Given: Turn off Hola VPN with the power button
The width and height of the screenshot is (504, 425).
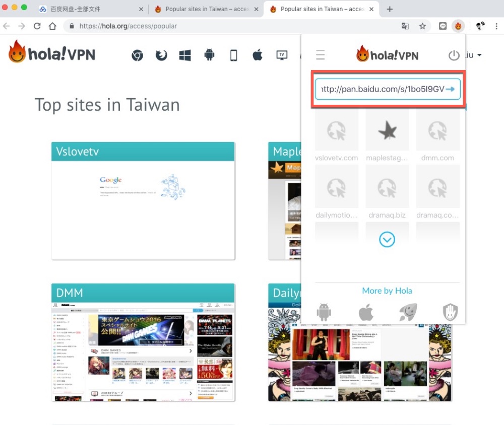Looking at the screenshot, I should [454, 55].
